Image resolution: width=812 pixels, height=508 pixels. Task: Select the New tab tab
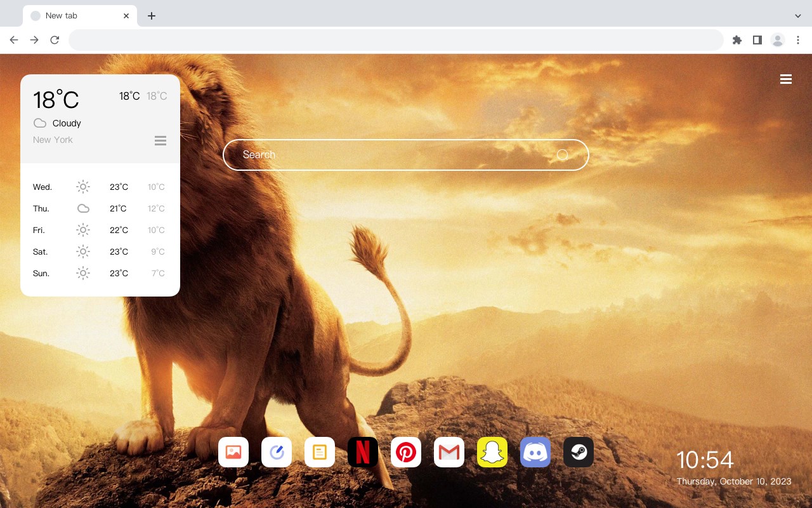(x=79, y=15)
